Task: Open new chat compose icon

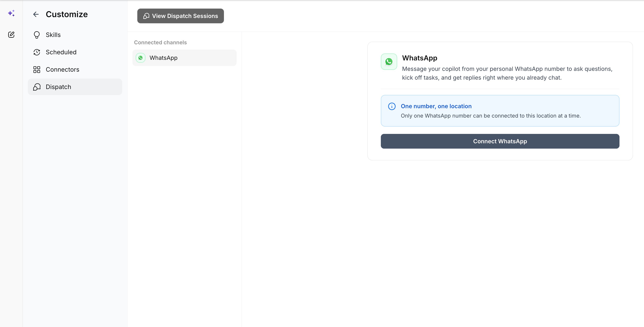Action: 11,34
